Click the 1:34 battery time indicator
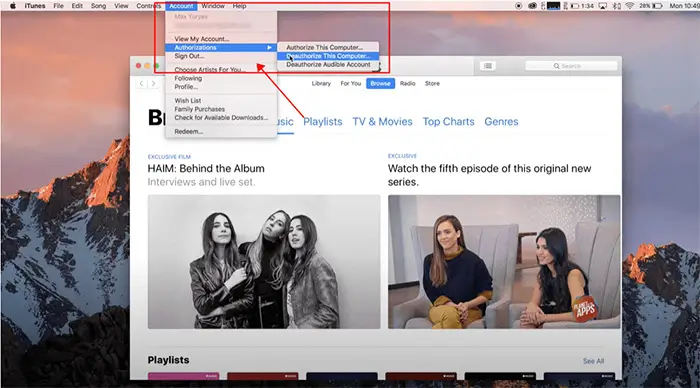Viewport: 700px width, 388px height. pyautogui.click(x=583, y=6)
